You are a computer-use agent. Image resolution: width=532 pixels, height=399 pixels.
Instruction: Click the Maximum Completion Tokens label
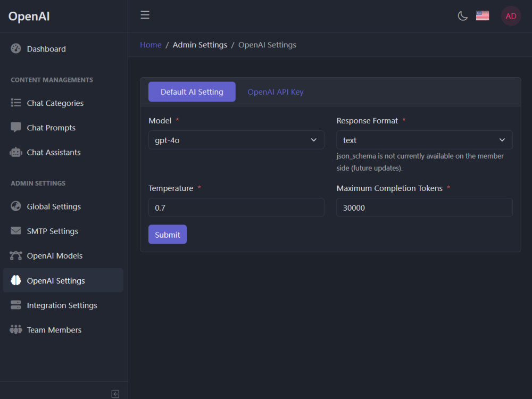[x=389, y=188]
